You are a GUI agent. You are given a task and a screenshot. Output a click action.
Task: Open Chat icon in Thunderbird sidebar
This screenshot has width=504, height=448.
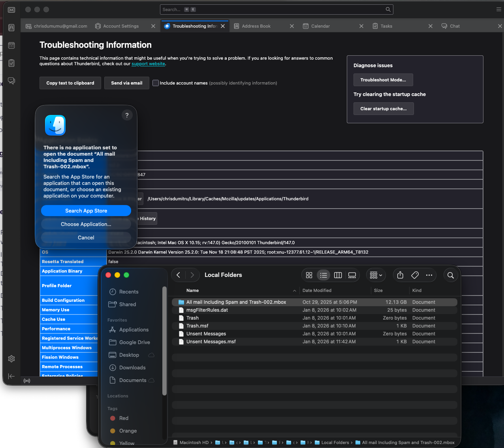[11, 81]
